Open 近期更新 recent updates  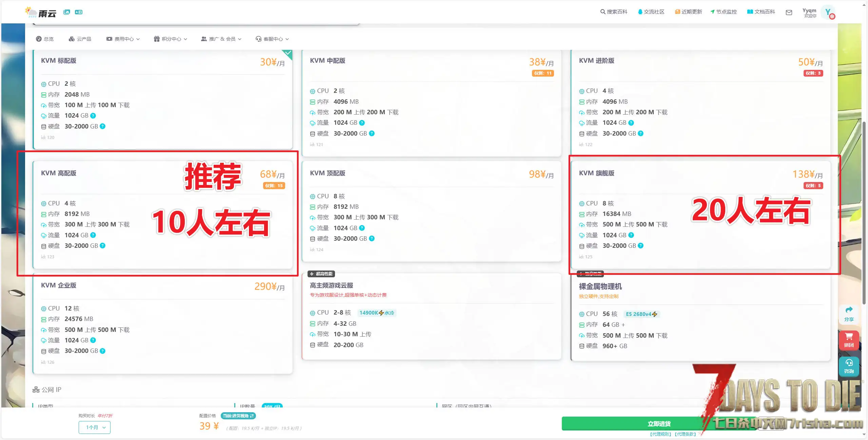688,12
